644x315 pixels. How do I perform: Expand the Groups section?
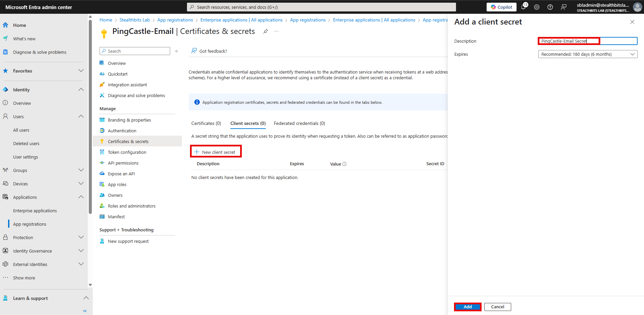coord(81,170)
